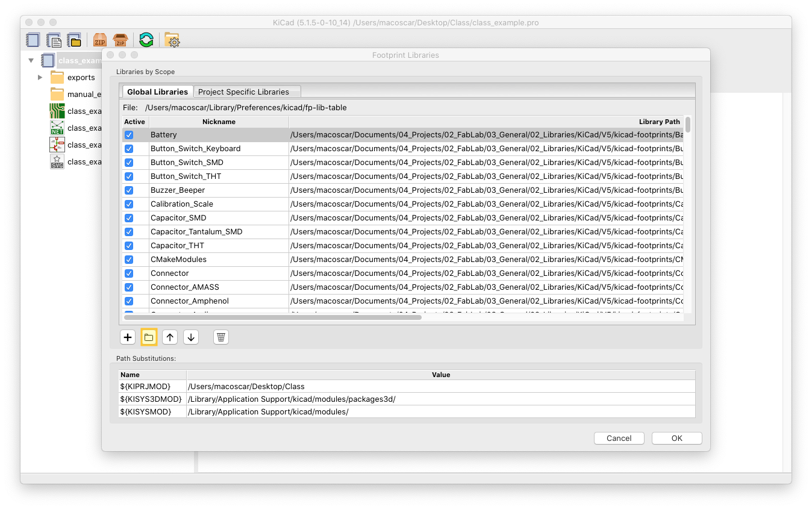Move selected library down with arrow
The image size is (812, 509).
coord(191,337)
